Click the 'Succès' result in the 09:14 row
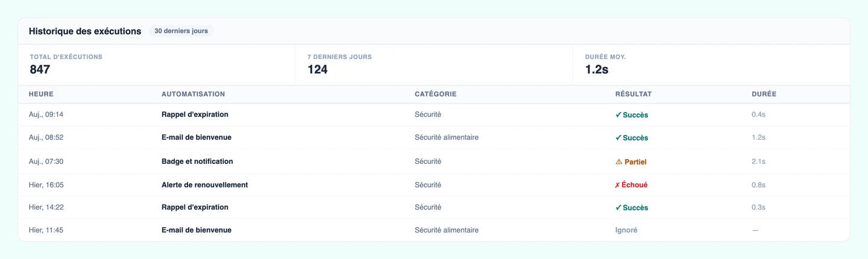Viewport: 868px width, 259px height. (632, 115)
